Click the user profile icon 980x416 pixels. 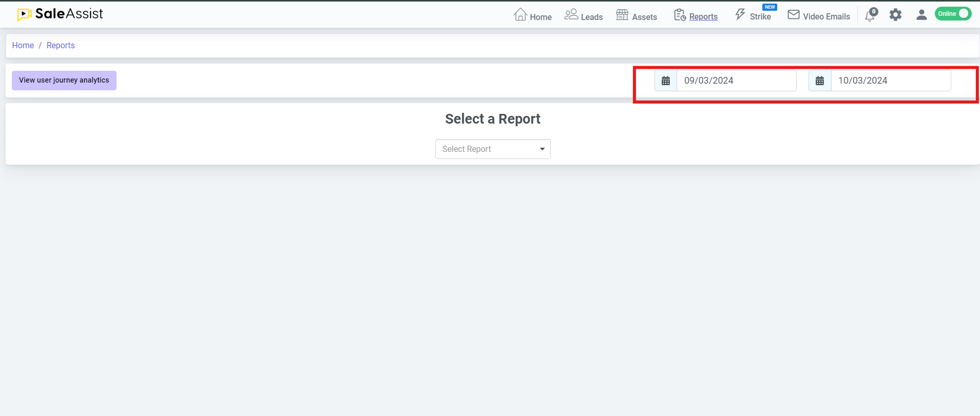pos(921,15)
